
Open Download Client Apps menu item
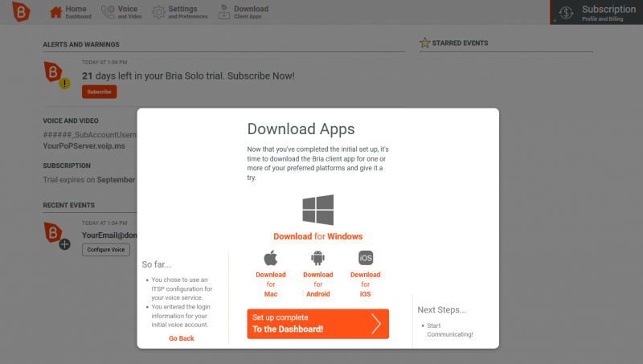pos(244,12)
